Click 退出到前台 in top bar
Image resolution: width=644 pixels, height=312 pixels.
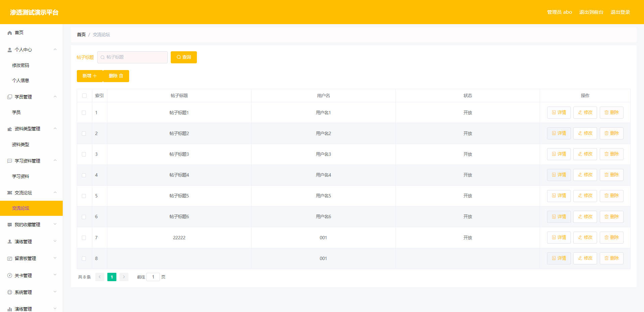(591, 12)
